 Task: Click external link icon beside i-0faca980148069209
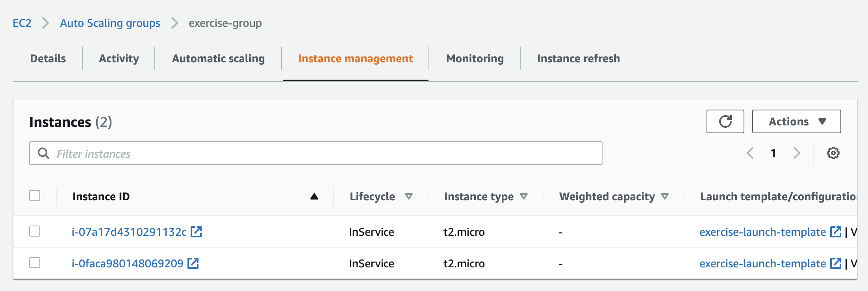tap(193, 263)
